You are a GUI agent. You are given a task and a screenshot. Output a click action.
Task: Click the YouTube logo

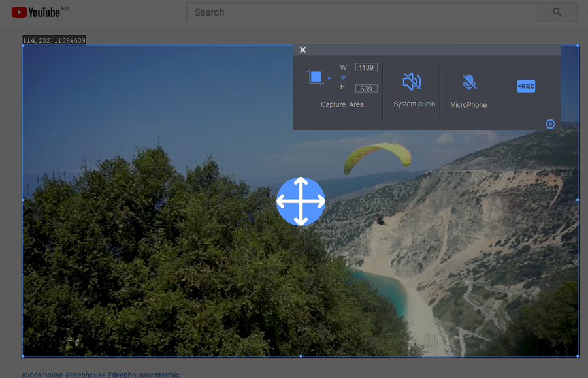pos(40,12)
